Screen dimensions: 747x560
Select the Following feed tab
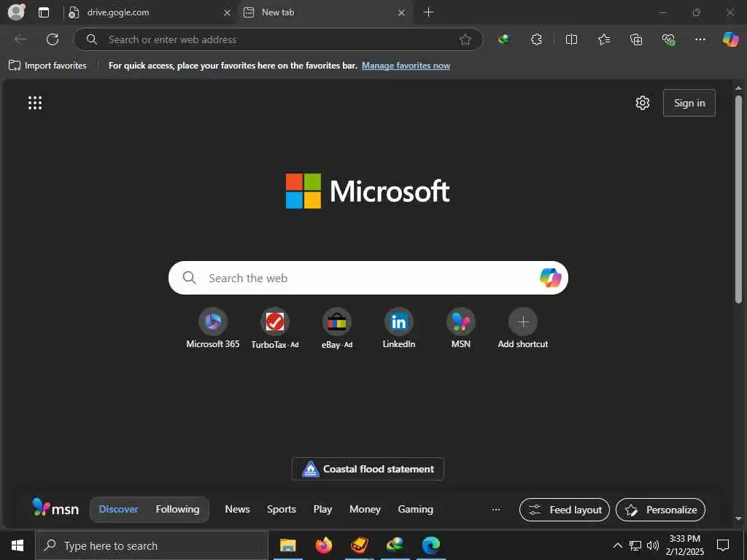pyautogui.click(x=177, y=509)
